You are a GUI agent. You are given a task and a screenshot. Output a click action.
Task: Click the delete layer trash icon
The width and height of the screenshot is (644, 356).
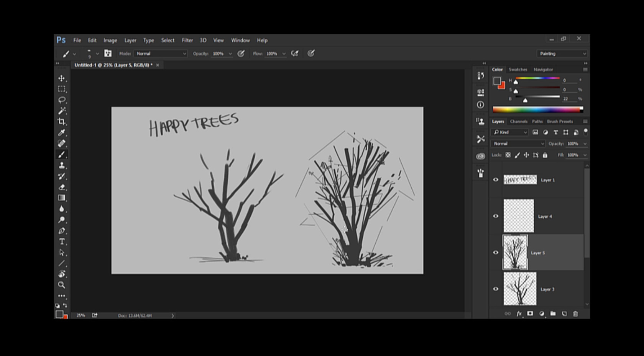[x=575, y=314]
